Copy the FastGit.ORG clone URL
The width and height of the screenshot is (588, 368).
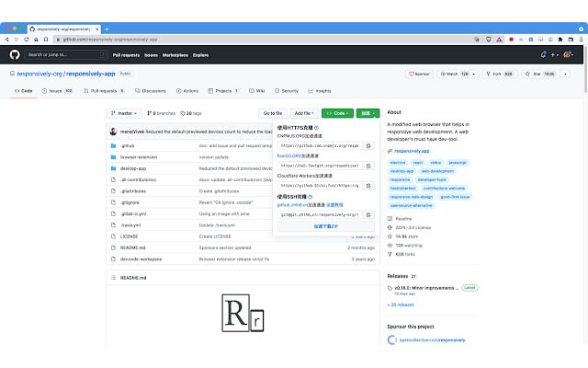(368, 166)
